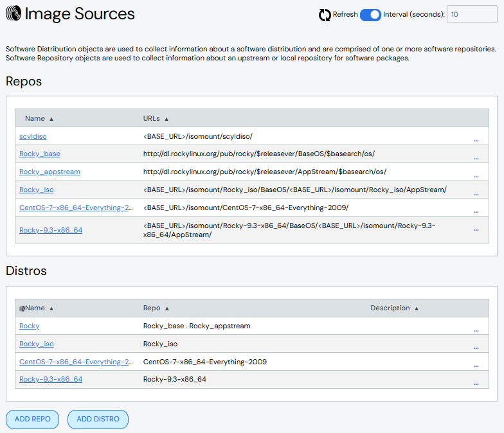Viewport: 504px width, 433px height.
Task: Open the scyldiso repo link
Action: click(33, 136)
